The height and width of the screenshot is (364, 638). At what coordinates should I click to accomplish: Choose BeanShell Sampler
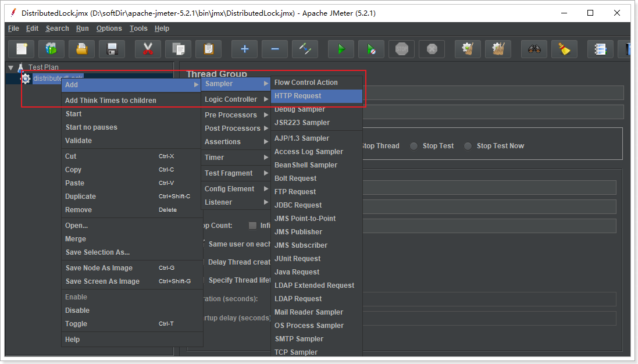(316, 165)
